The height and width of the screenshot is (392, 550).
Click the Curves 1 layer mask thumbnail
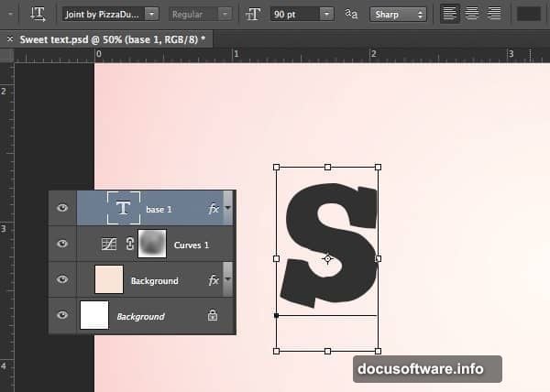151,245
